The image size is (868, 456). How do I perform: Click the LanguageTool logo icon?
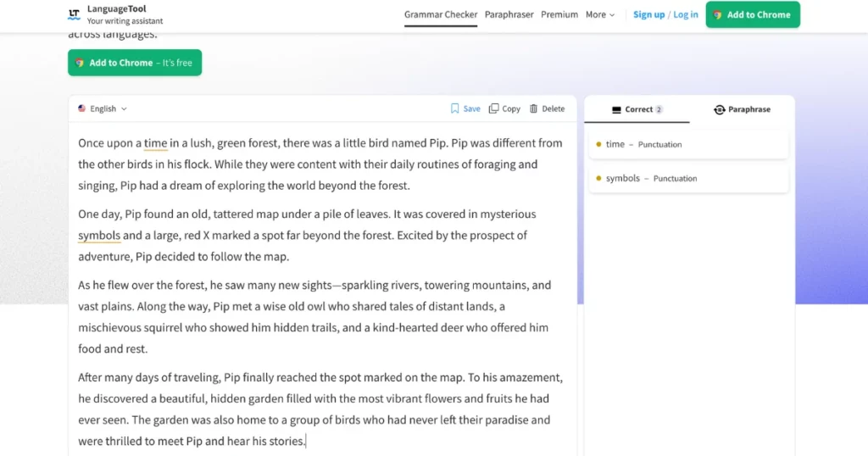pyautogui.click(x=74, y=14)
